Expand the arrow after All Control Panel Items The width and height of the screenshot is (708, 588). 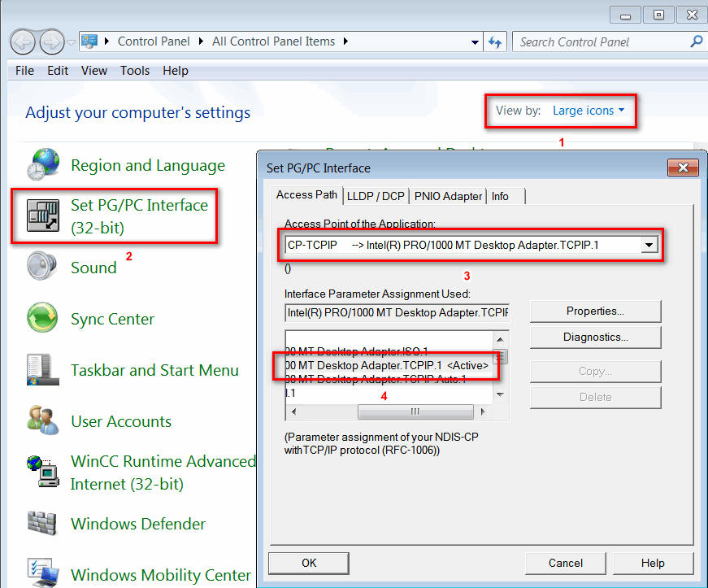(x=346, y=41)
